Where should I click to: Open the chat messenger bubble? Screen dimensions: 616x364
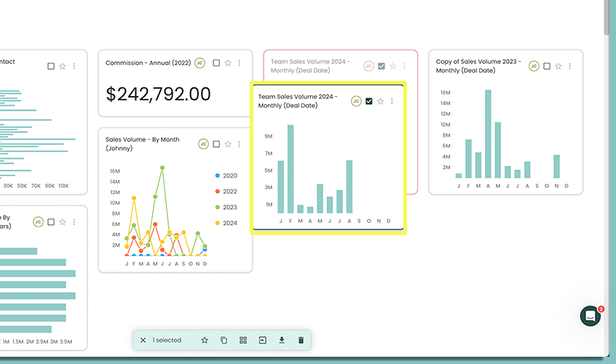591,315
